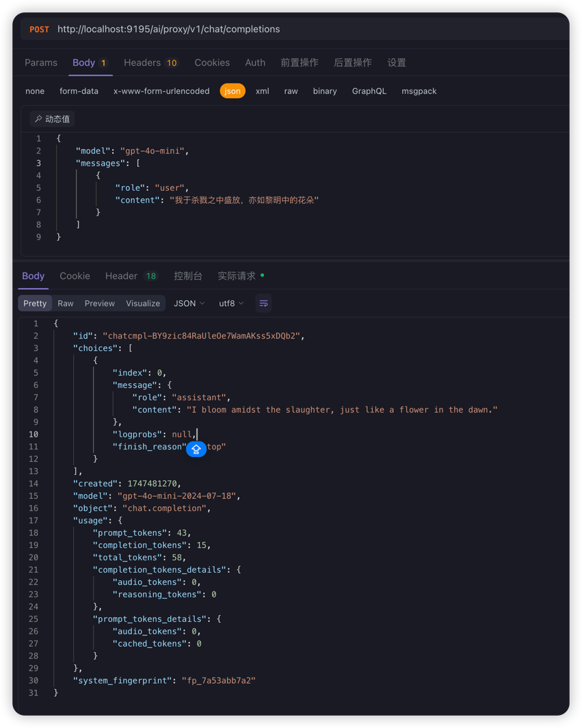Open the JSON format dropdown
This screenshot has width=582, height=728.
click(189, 304)
